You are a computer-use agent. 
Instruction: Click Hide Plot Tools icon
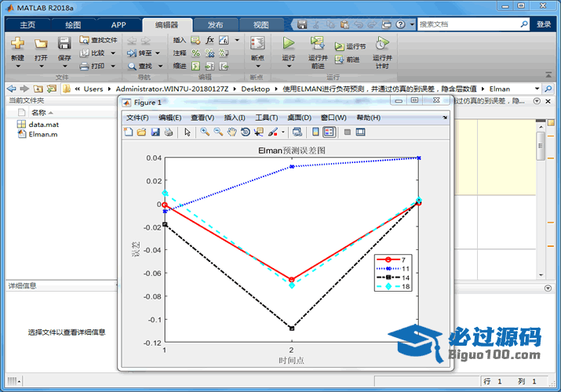coord(347,132)
